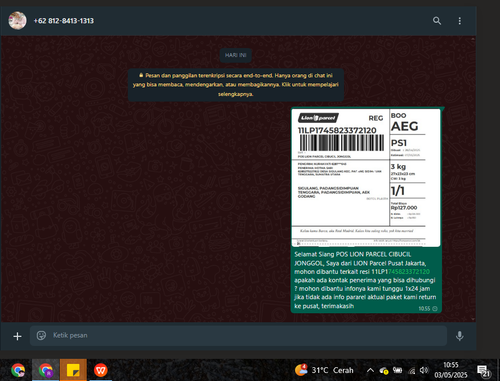Viewport: 500px width, 381px height.
Task: Open the notification center with 21 badge
Action: (484, 371)
